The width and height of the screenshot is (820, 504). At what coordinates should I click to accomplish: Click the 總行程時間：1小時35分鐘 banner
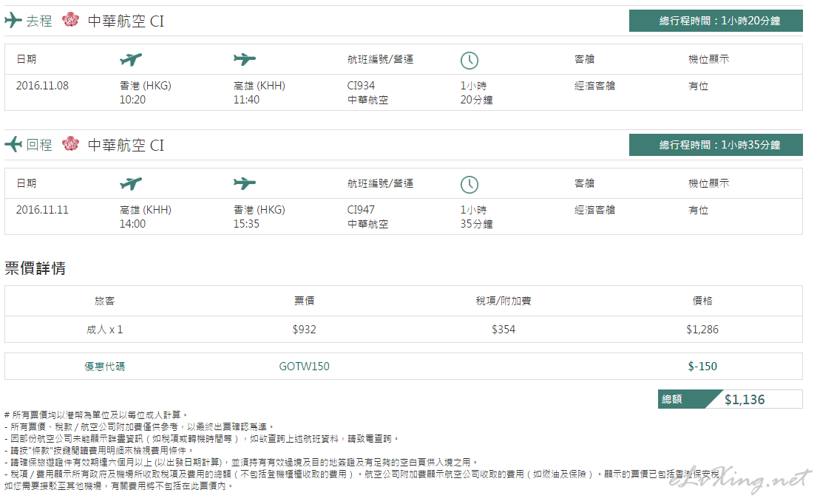716,145
